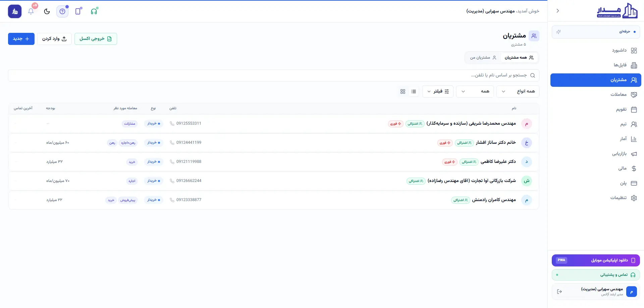Viewport: 644px width, 308px height.
Task: Open support headset icon in header
Action: [x=94, y=11]
